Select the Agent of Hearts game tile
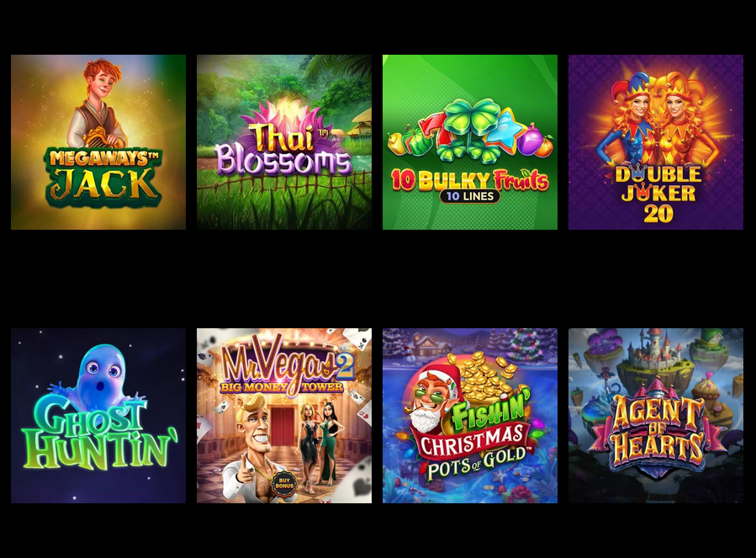 click(656, 416)
